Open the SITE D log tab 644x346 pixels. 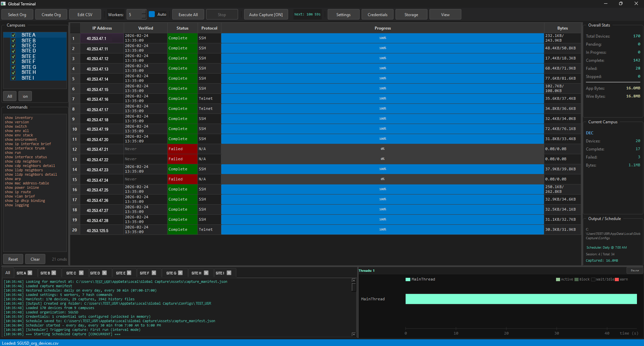95,273
